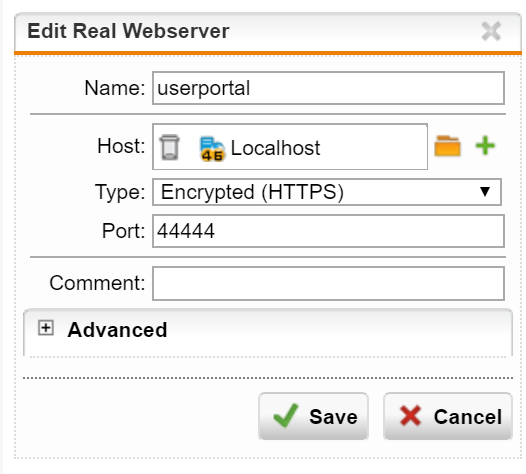Save the webserver settings
526x474 pixels.
click(313, 416)
